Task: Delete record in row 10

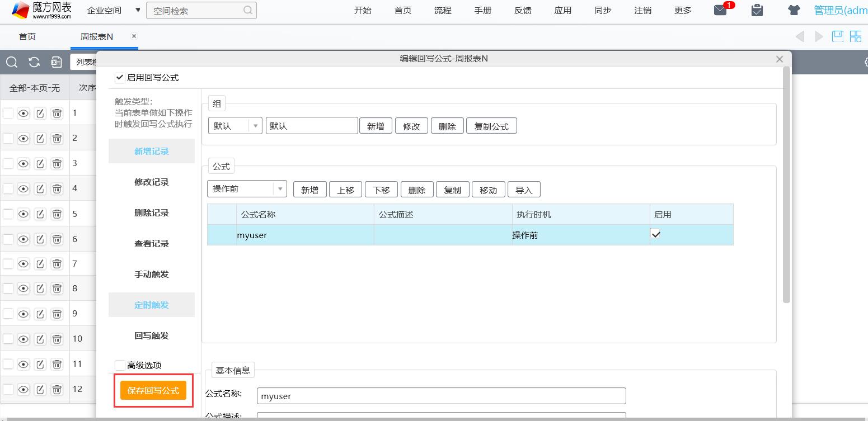Action: pos(57,339)
